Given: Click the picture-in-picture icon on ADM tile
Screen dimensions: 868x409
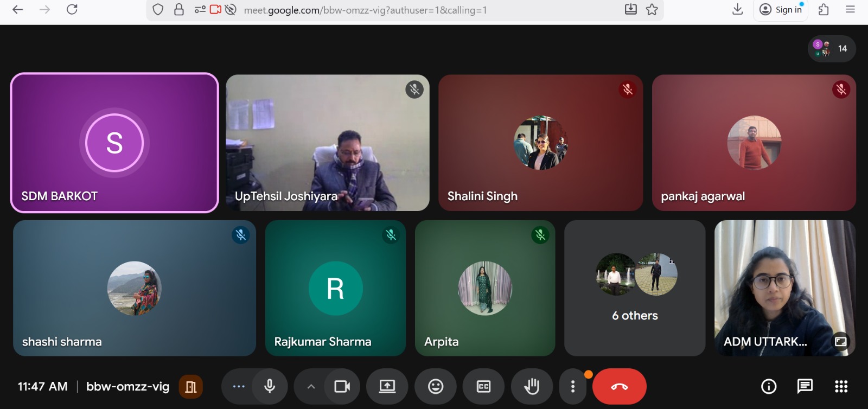Looking at the screenshot, I should [840, 342].
